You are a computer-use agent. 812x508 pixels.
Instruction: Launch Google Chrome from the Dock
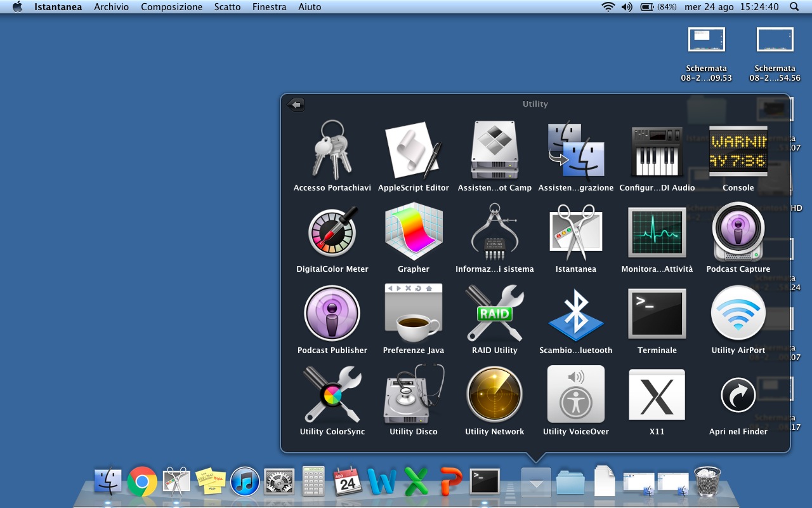tap(142, 482)
